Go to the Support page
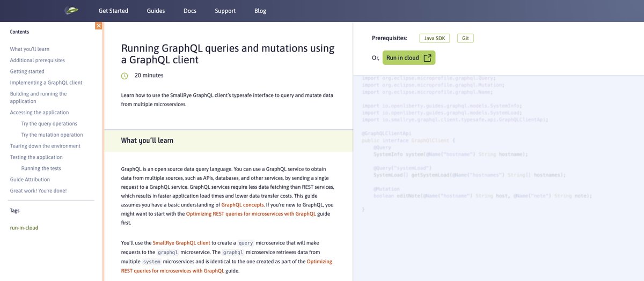644x281 pixels. 225,11
